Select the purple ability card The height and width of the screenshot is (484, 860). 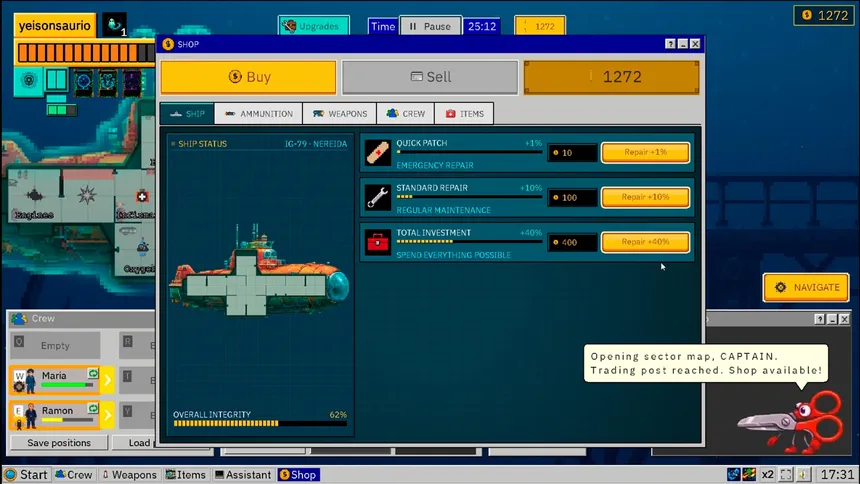tap(132, 82)
